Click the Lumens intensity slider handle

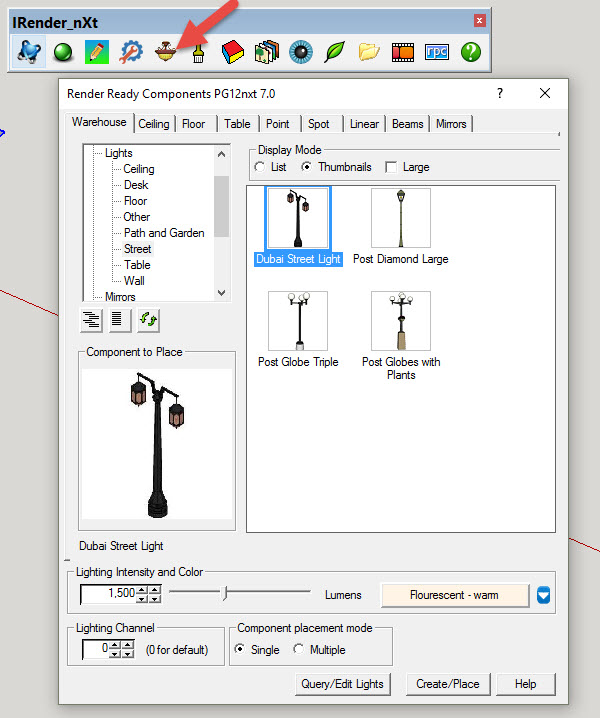pos(224,593)
